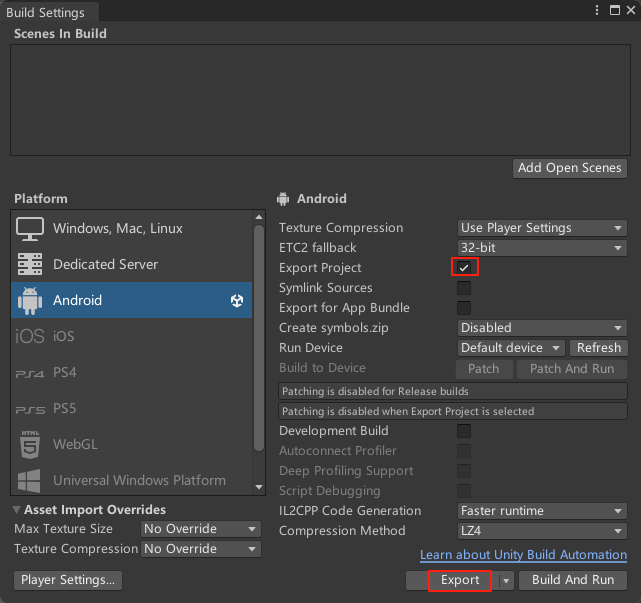The height and width of the screenshot is (603, 641).
Task: Open the Create symbols.zip dropdown
Action: [x=542, y=328]
